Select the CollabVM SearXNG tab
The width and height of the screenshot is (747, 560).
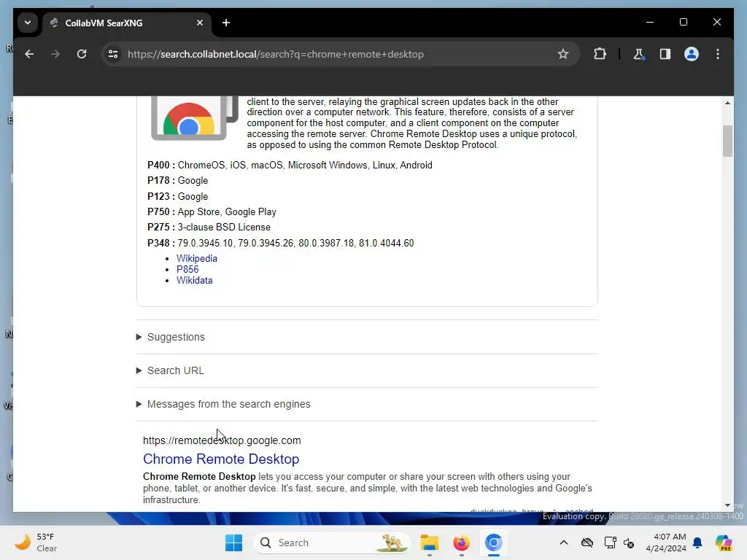tap(127, 23)
